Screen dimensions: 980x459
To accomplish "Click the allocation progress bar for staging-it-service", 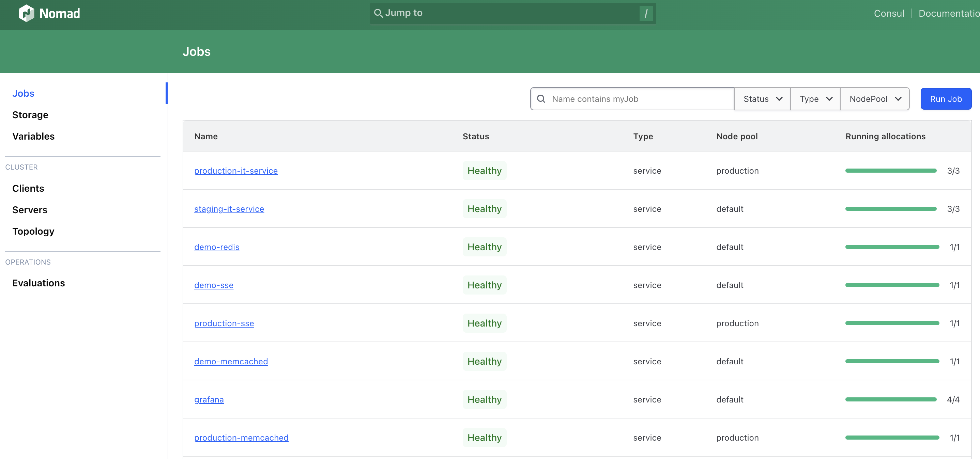I will [890, 209].
